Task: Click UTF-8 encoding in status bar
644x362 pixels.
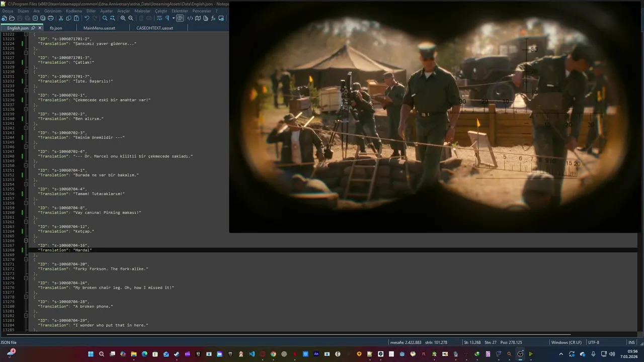Action: point(594,342)
